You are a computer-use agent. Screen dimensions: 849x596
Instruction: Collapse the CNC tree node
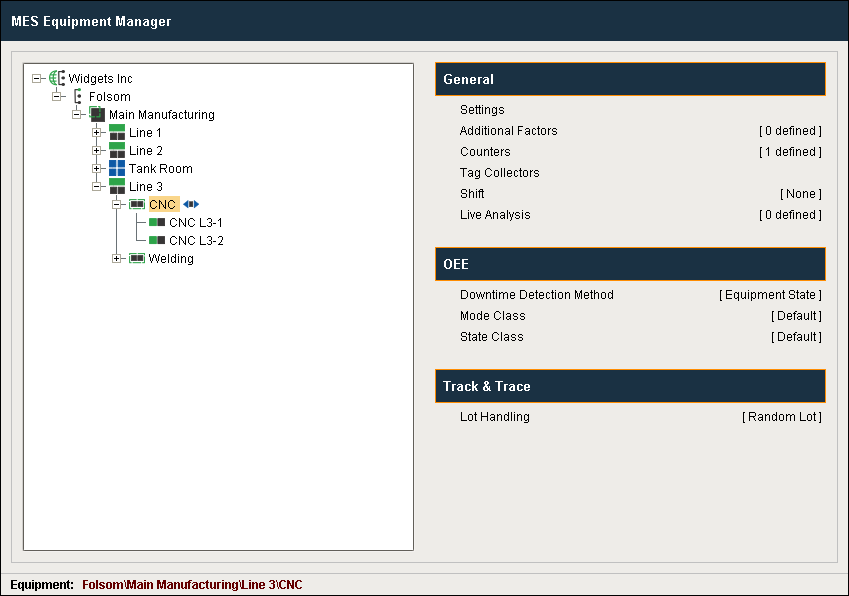(x=117, y=205)
